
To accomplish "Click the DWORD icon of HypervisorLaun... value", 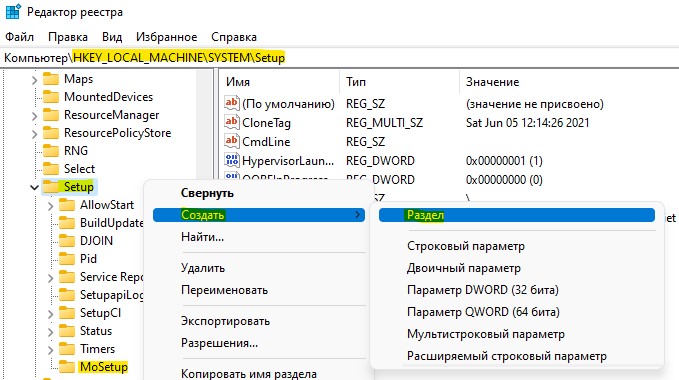I will (232, 160).
